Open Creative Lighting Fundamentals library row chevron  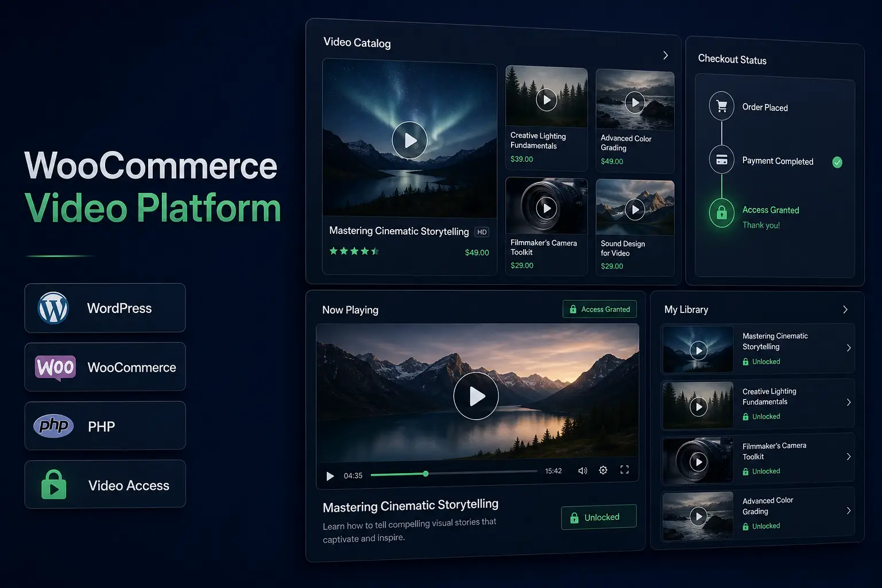click(849, 403)
